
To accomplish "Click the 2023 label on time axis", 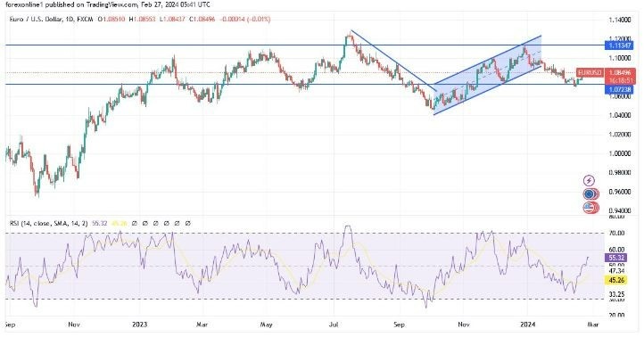I will [x=140, y=325].
